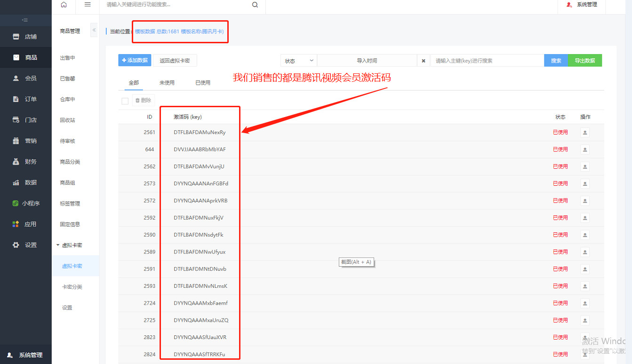Open 门店 in the left sidebar

pyautogui.click(x=25, y=120)
